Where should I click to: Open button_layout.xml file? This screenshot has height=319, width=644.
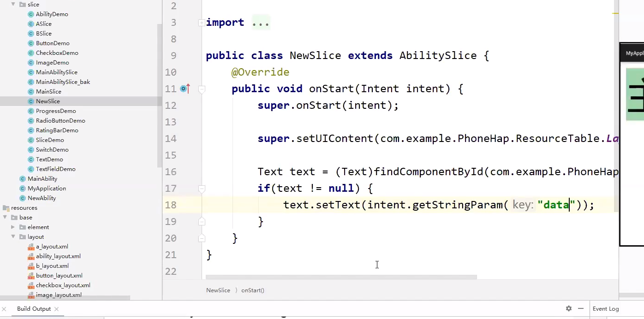59,276
